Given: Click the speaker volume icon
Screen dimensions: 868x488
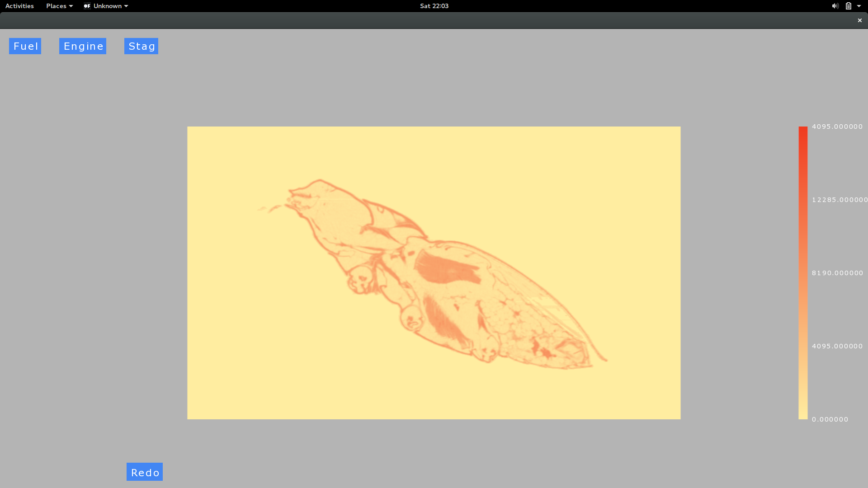Looking at the screenshot, I should (x=835, y=6).
